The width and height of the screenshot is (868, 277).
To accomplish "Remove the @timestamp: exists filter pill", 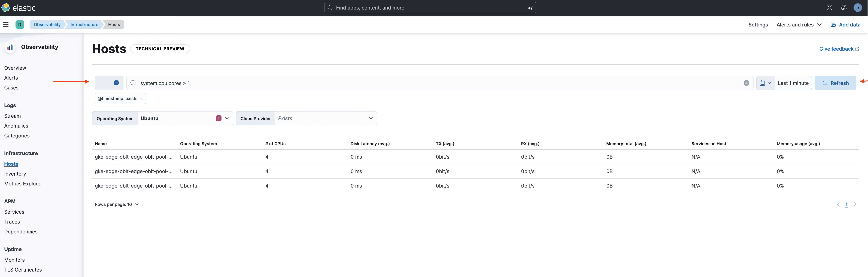I will 141,98.
